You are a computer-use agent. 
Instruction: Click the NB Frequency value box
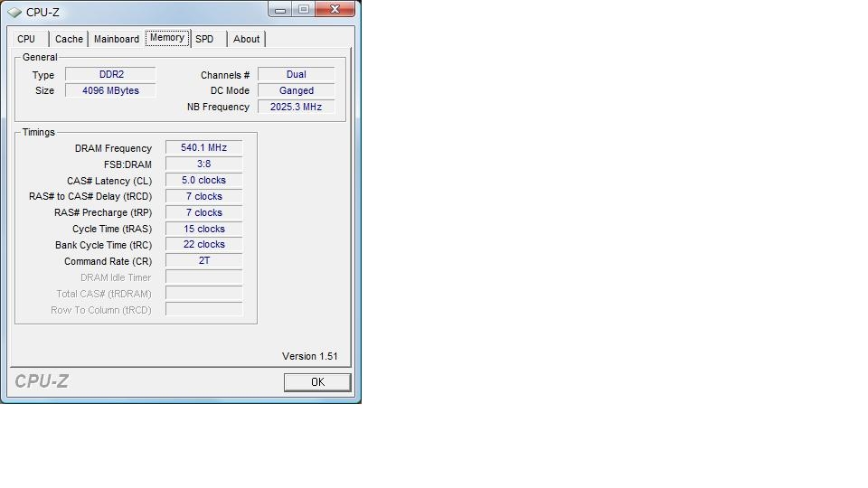pos(297,107)
